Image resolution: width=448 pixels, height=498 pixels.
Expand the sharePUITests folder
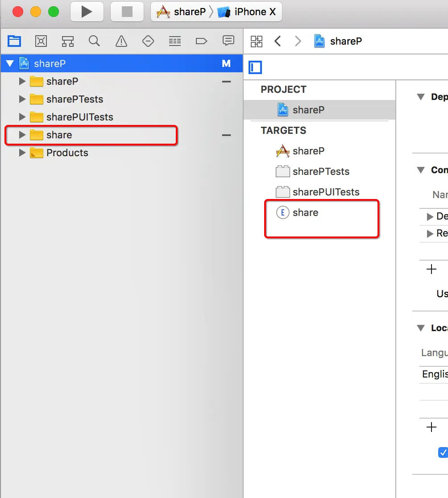[x=22, y=117]
